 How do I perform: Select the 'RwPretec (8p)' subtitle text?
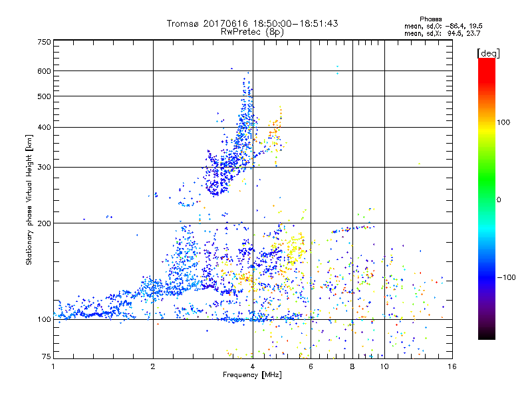pos(252,32)
